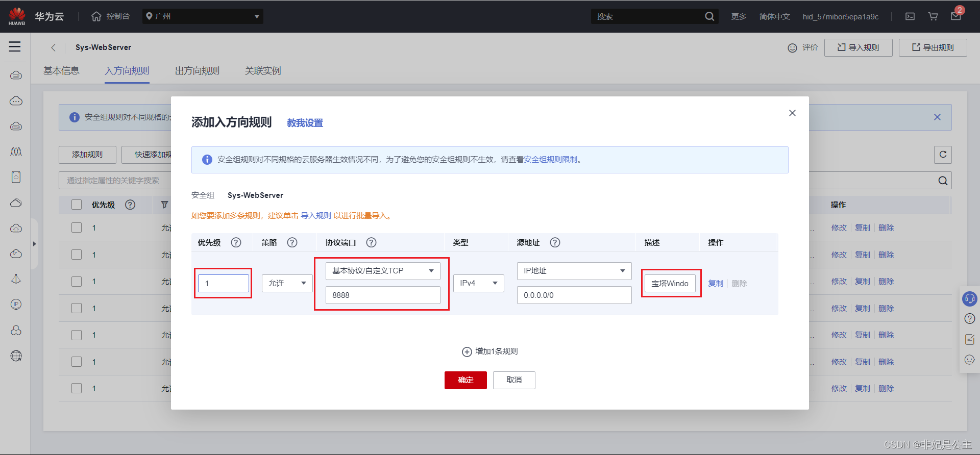This screenshot has width=980, height=455.
Task: Switch to the 出方向规则 tab
Action: 197,71
